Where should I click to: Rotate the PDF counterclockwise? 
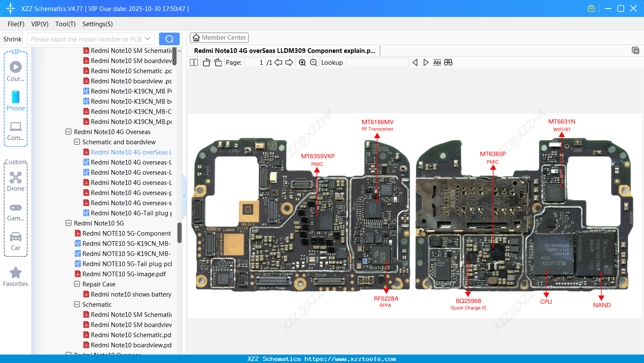coord(206,62)
